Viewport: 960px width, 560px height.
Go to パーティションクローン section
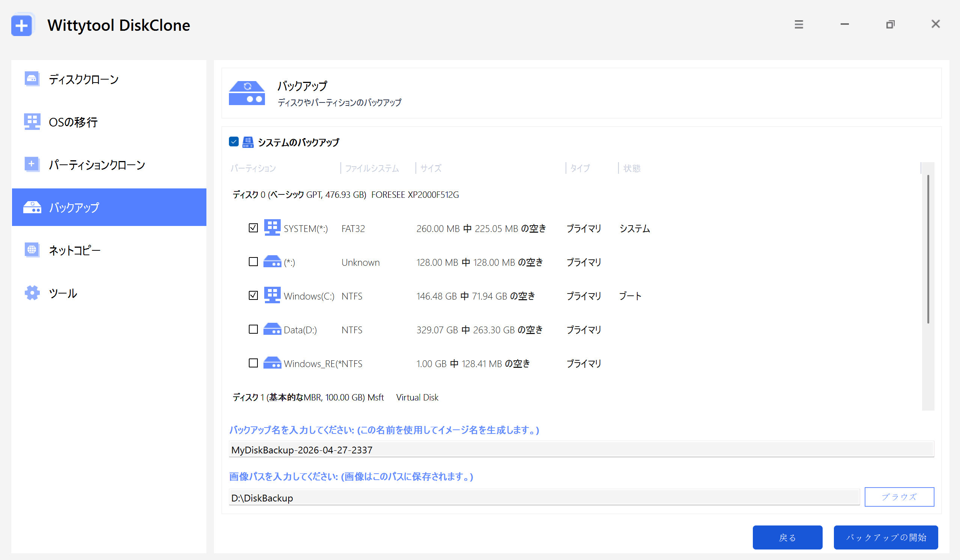pos(109,164)
